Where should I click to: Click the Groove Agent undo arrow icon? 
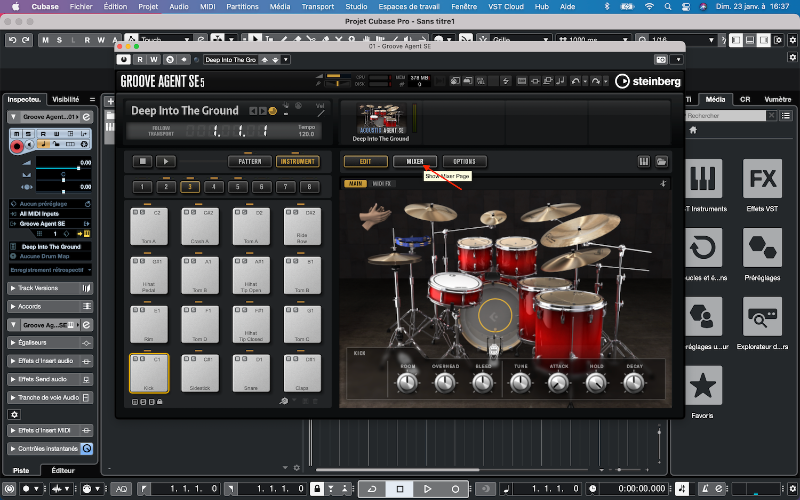(x=576, y=81)
